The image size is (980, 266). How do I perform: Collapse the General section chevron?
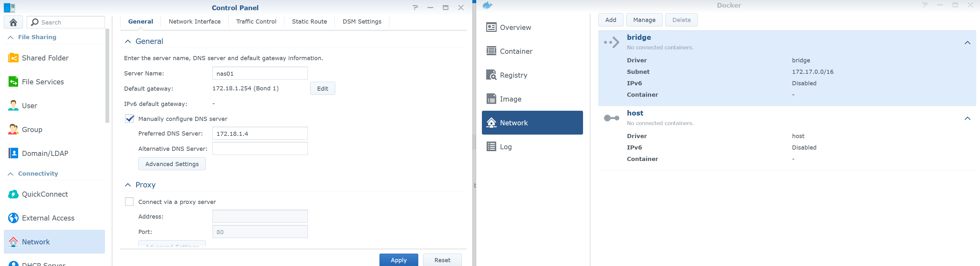pyautogui.click(x=128, y=41)
